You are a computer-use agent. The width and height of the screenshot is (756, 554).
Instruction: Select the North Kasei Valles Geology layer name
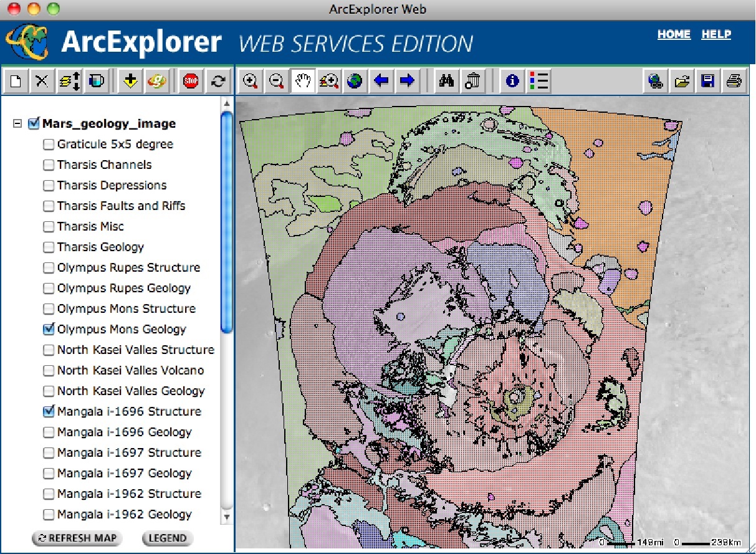131,391
